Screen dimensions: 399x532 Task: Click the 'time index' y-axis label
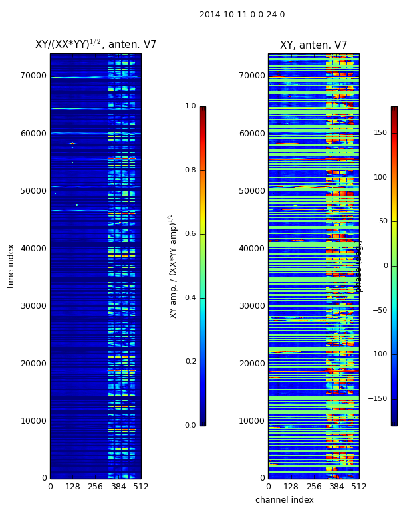tap(11, 265)
